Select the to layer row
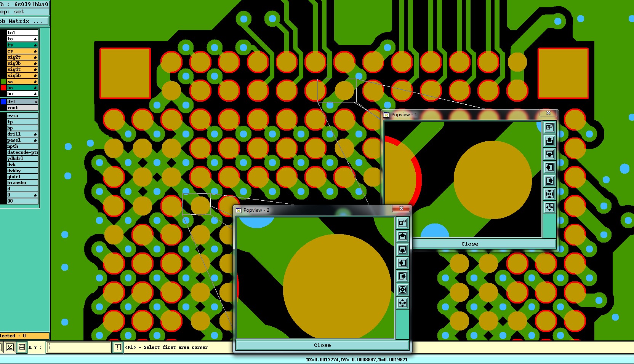This screenshot has width=634, height=364. coord(22,39)
